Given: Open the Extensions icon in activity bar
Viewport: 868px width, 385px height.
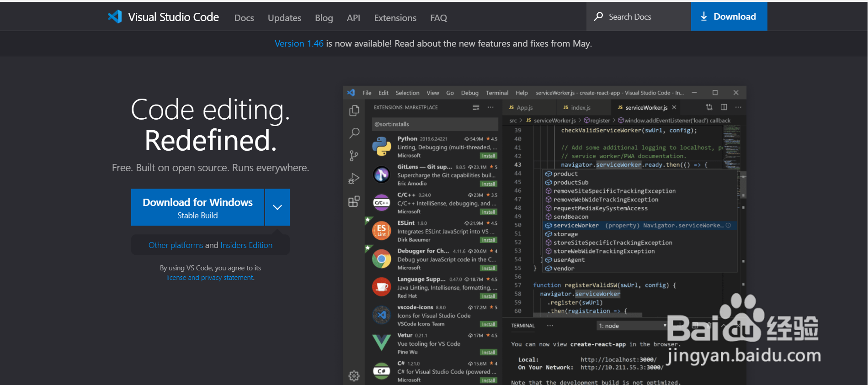Looking at the screenshot, I should 354,201.
